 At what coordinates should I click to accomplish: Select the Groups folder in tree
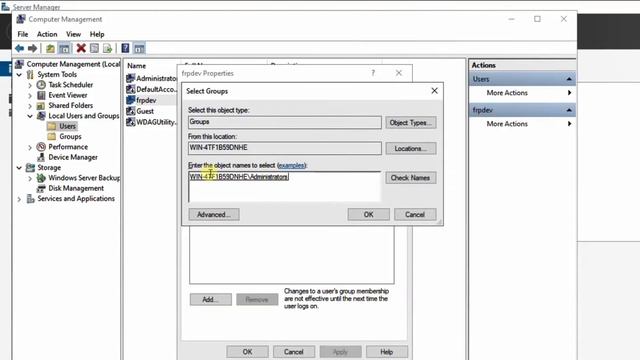pyautogui.click(x=70, y=136)
